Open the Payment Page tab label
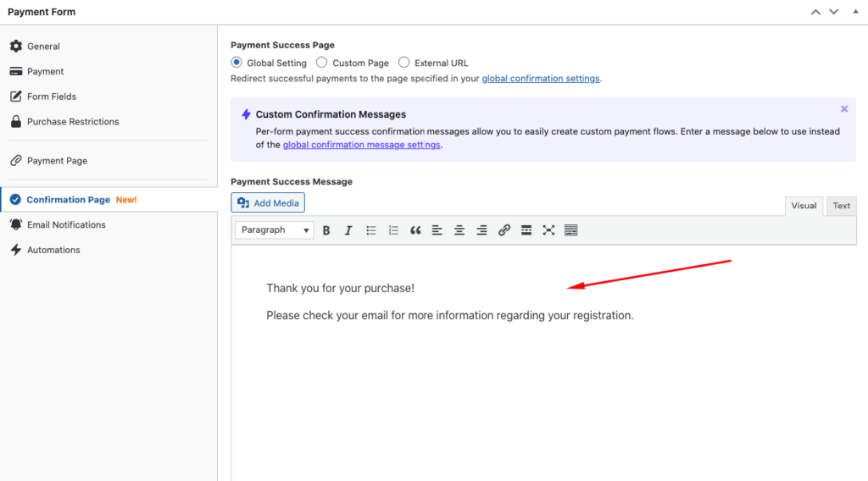Viewport: 868px width, 481px height. [57, 161]
